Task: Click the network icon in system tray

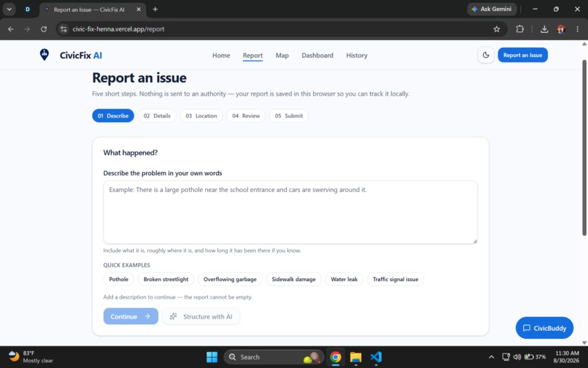Action: pos(506,357)
